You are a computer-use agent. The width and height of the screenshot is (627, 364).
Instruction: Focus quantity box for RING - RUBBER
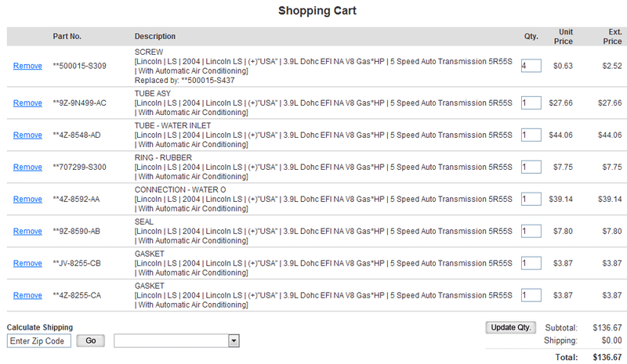coord(531,167)
